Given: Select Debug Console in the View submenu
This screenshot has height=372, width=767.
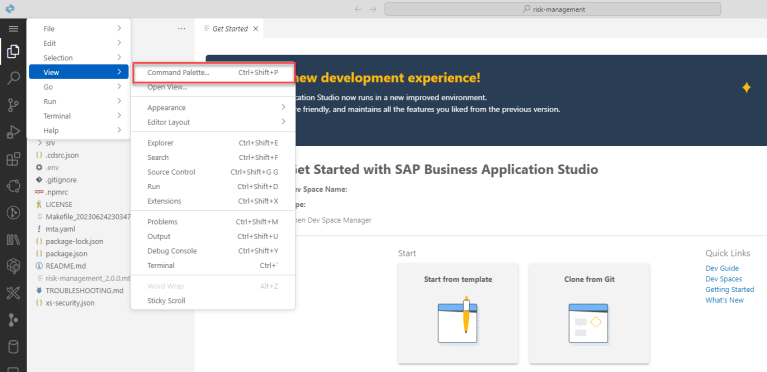Looking at the screenshot, I should click(x=213, y=251).
